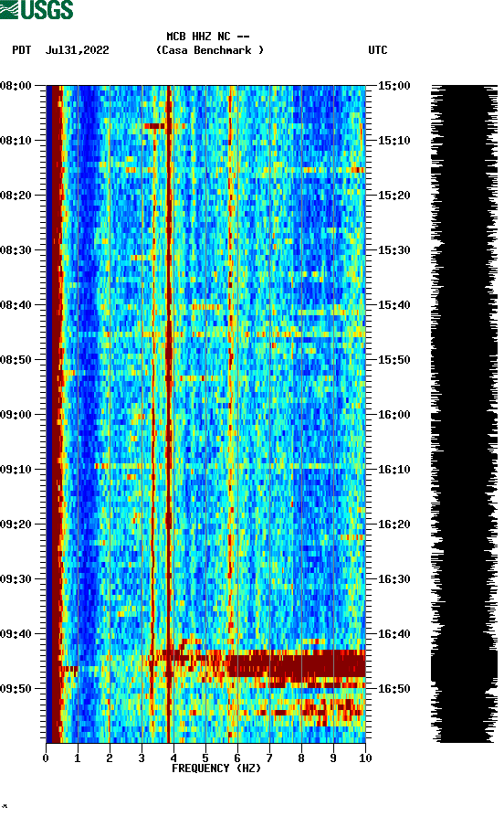
Task: Click the '6' frequency axis tick label
Action: (x=237, y=758)
